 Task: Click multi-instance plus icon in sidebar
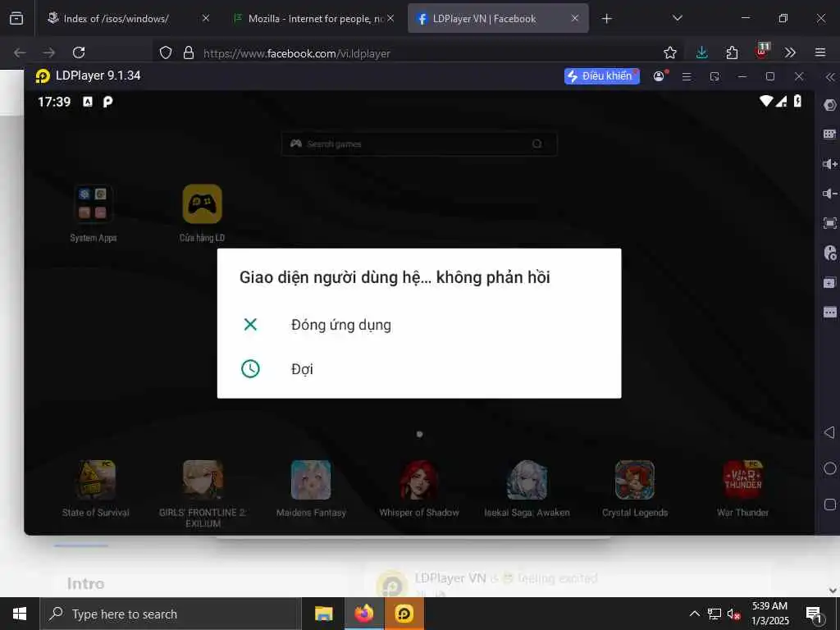point(830,282)
